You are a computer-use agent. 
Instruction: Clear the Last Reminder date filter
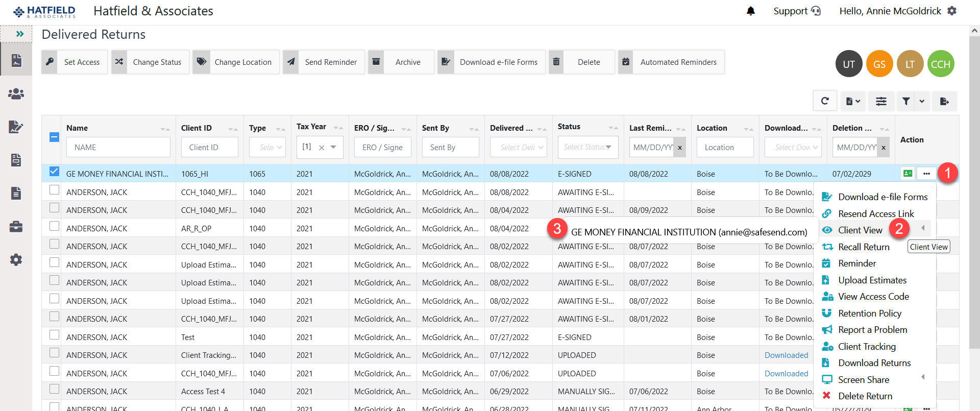point(680,148)
